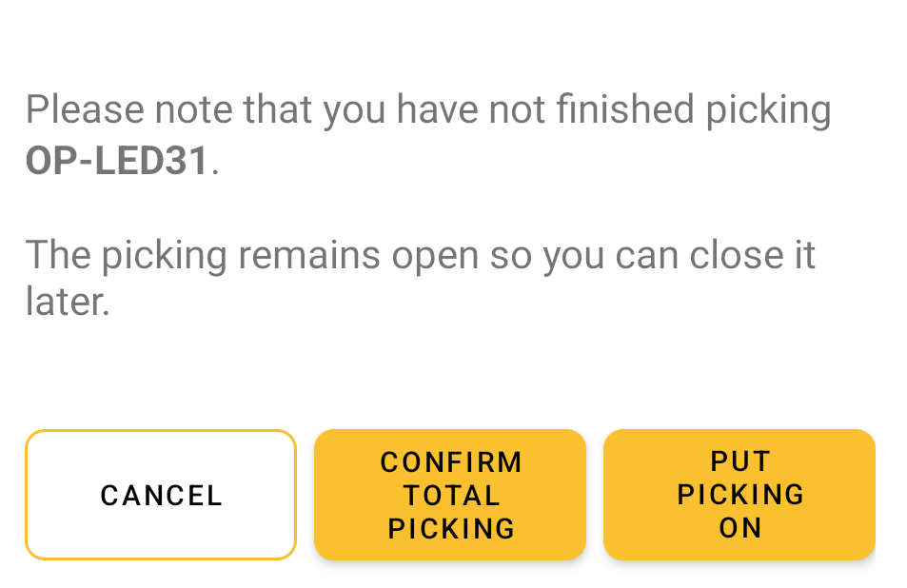Click the bold OP-LED31 picking reference
907x588 pixels.
pyautogui.click(x=117, y=161)
